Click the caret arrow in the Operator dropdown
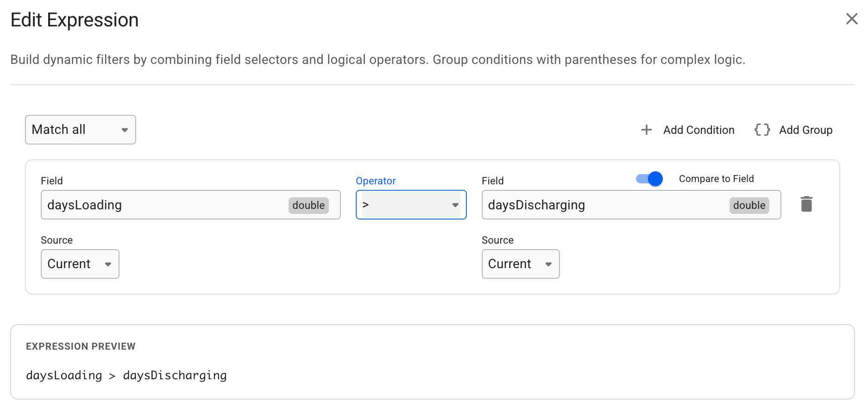The width and height of the screenshot is (868, 414). tap(455, 205)
